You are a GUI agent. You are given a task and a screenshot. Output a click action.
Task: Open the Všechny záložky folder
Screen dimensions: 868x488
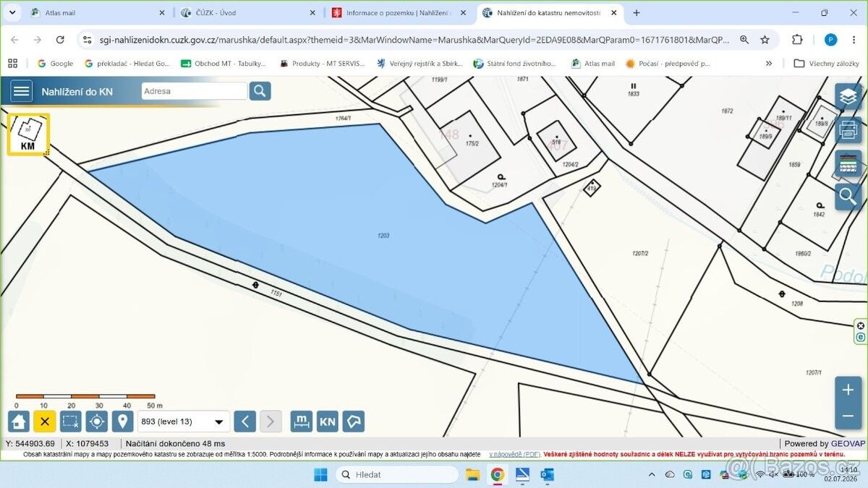pyautogui.click(x=826, y=63)
